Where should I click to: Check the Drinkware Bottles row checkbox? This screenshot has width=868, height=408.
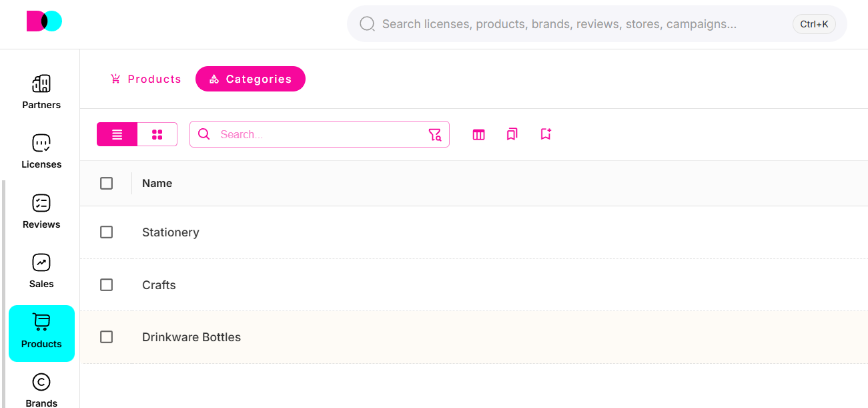tap(106, 337)
